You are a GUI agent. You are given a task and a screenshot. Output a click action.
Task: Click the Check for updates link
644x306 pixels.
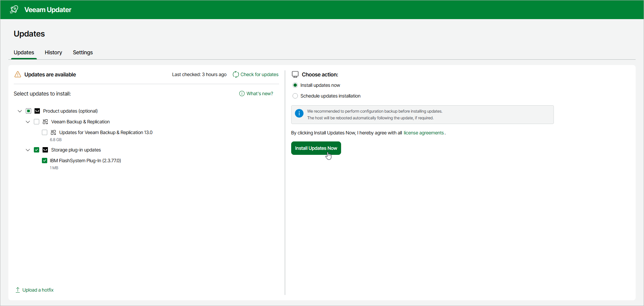pyautogui.click(x=259, y=74)
